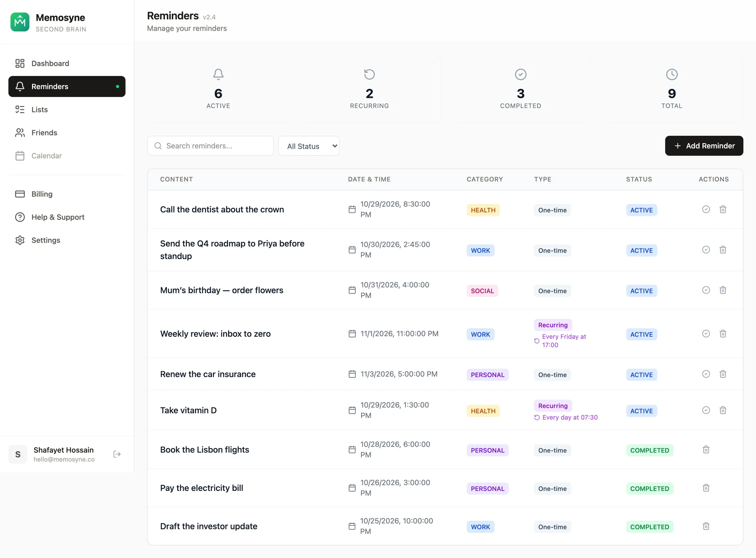Click the Search reminders field
Viewport: 756px width, 558px height.
(x=210, y=146)
